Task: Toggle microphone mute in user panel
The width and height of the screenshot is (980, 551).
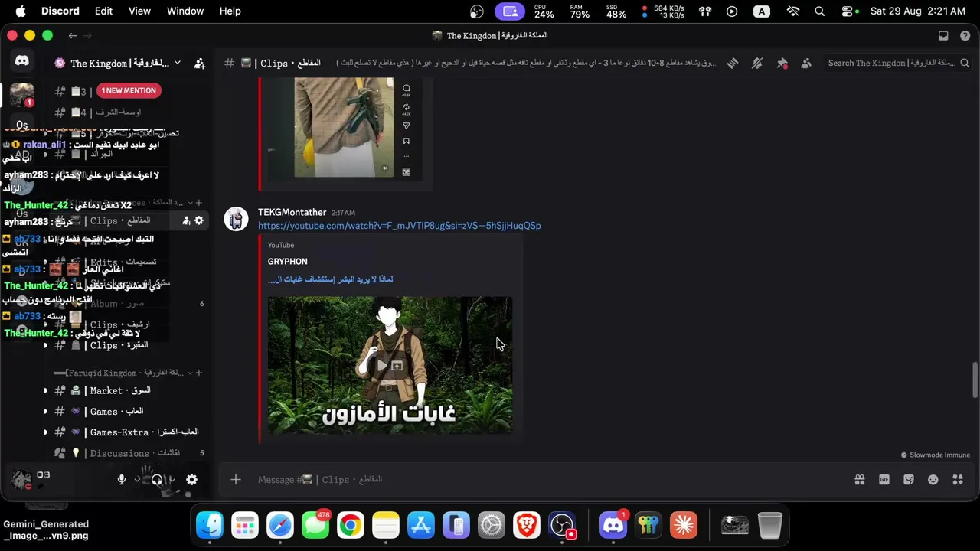Action: [121, 479]
